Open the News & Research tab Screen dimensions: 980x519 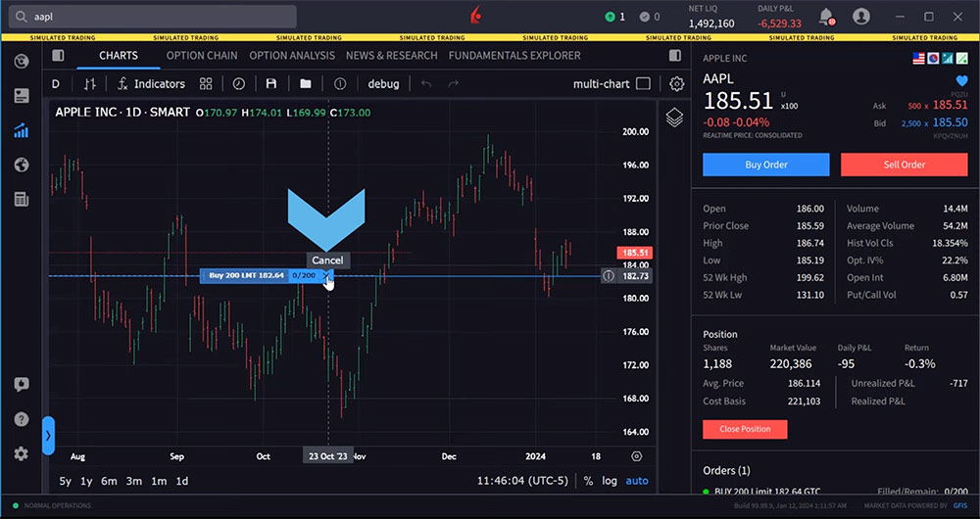point(392,56)
